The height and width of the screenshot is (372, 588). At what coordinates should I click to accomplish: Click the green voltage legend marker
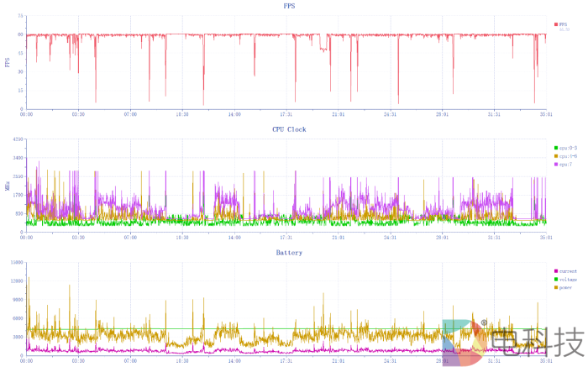pyautogui.click(x=556, y=280)
